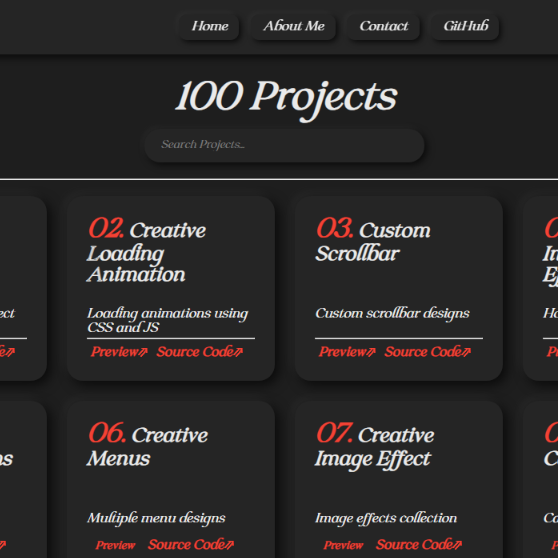Open Source Code for Creative Image Effect
Screen dimensions: 558x558
pyautogui.click(x=419, y=544)
